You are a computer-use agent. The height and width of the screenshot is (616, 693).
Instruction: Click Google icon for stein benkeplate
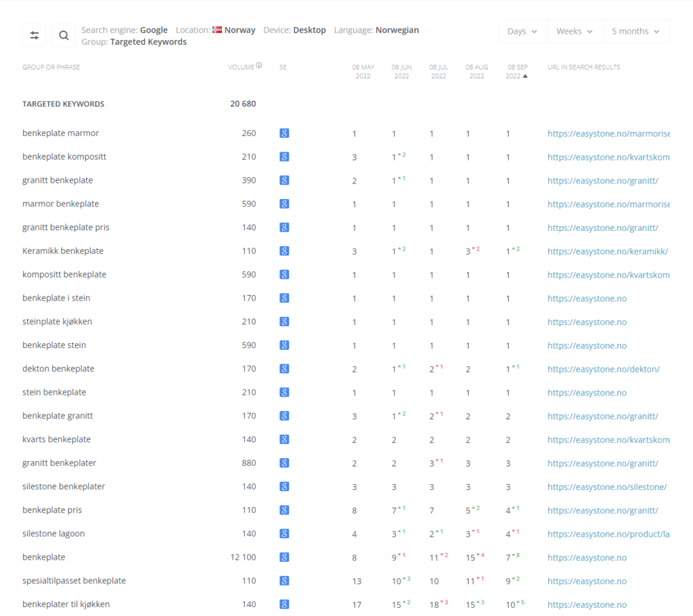click(284, 392)
